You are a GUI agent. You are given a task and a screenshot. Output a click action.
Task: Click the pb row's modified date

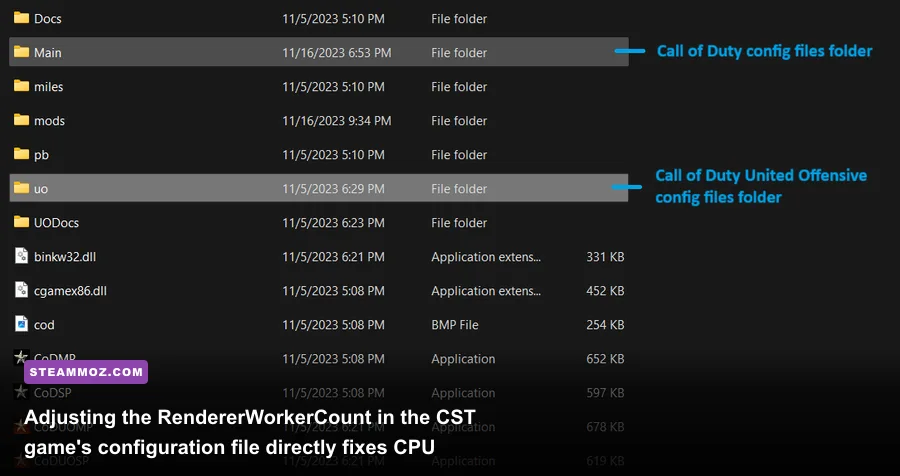[333, 155]
